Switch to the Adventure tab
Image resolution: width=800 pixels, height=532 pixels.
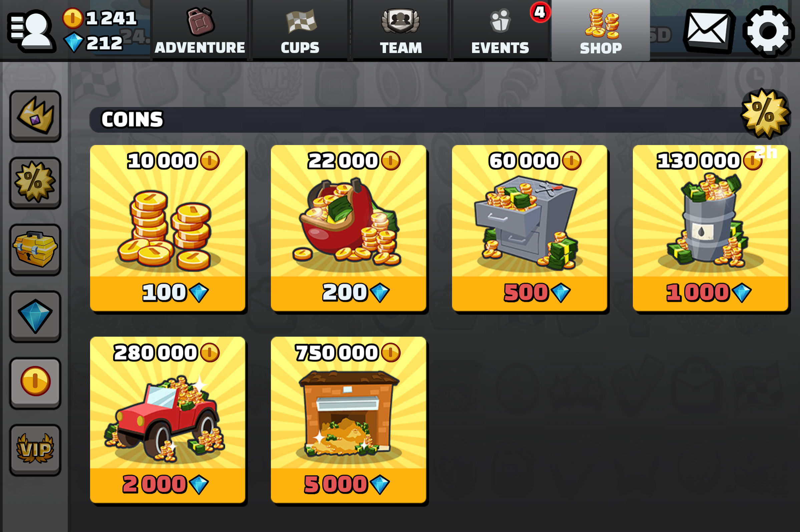coord(199,31)
